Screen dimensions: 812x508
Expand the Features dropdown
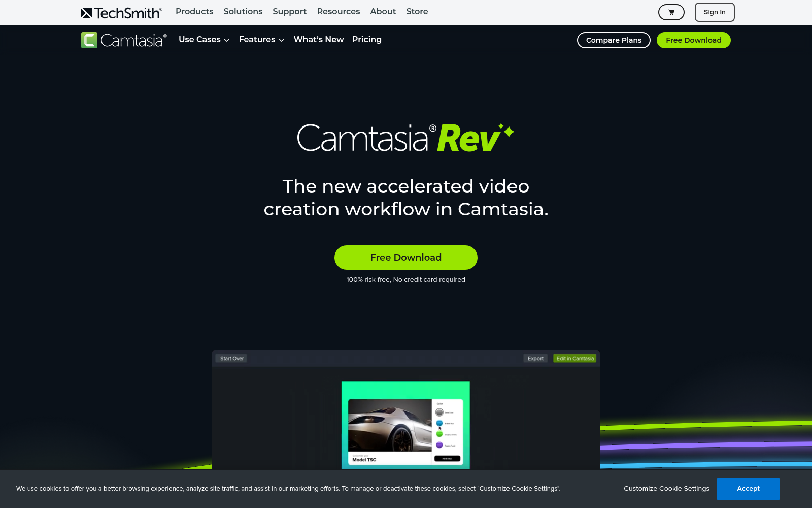[x=261, y=40]
